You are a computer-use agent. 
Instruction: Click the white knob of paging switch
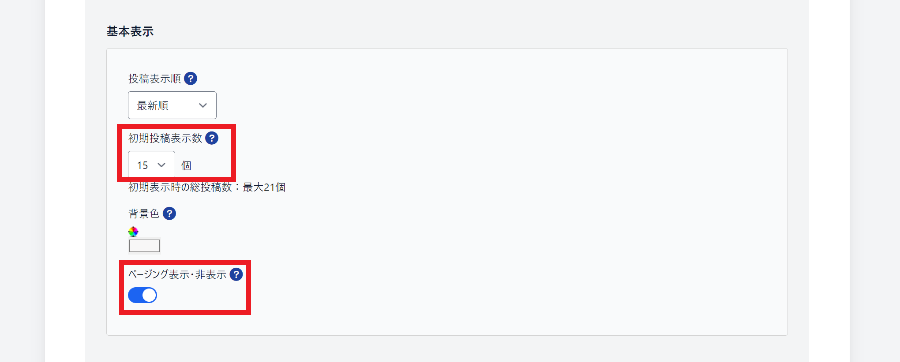(x=149, y=295)
